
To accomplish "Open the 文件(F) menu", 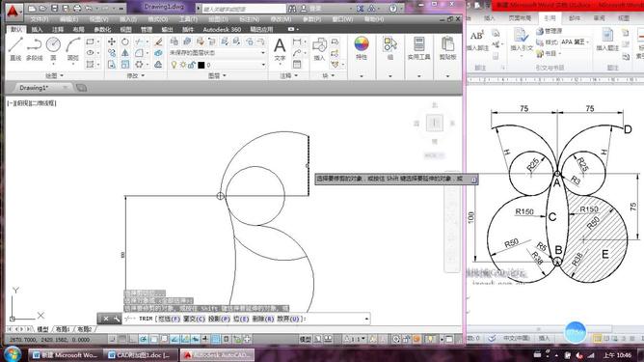I will coord(39,19).
